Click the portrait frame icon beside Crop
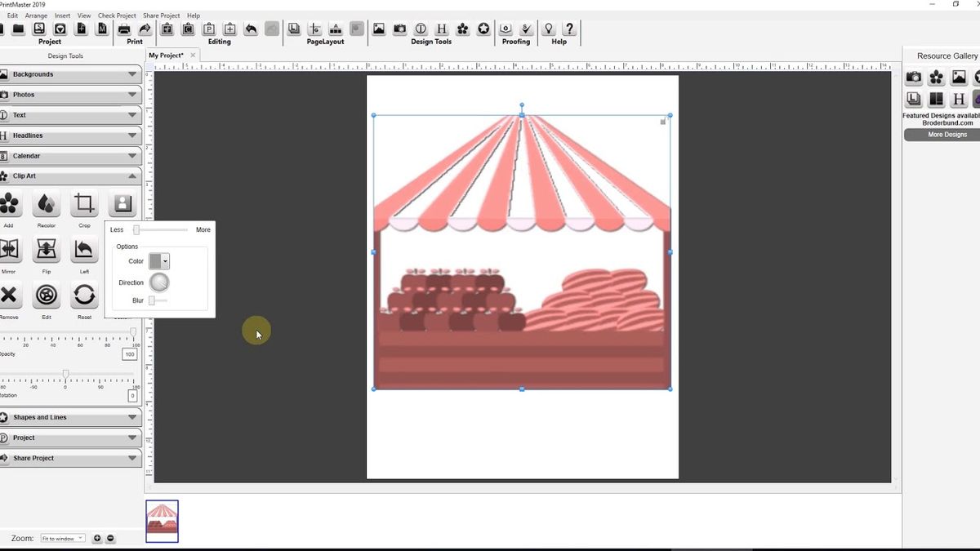980x551 pixels. pos(122,203)
